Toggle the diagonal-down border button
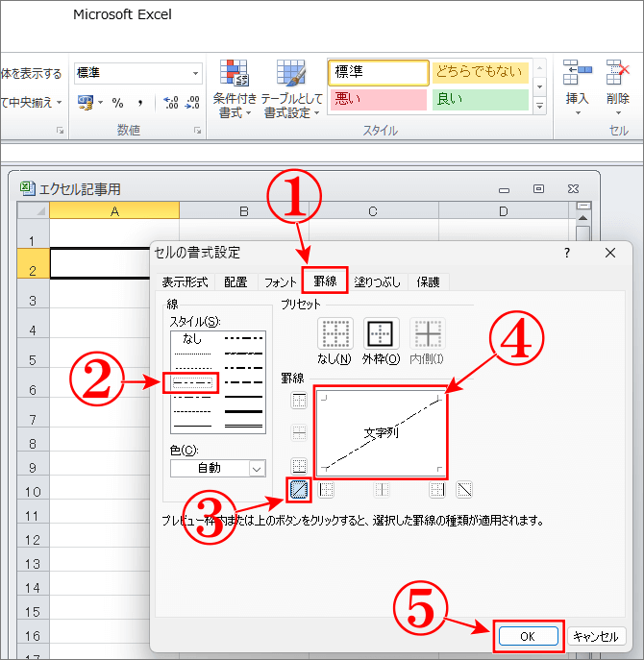 click(x=464, y=490)
